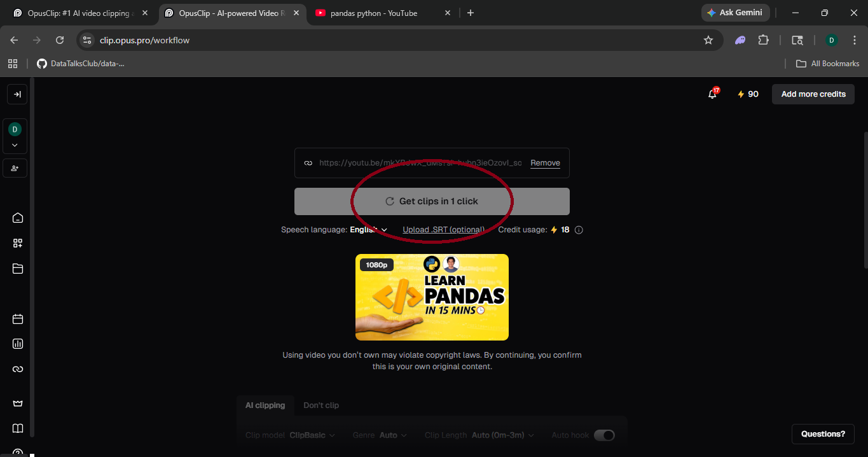Switch to the pandas python YouTube browser tab
Screen dimensions: 868x457
click(x=374, y=13)
